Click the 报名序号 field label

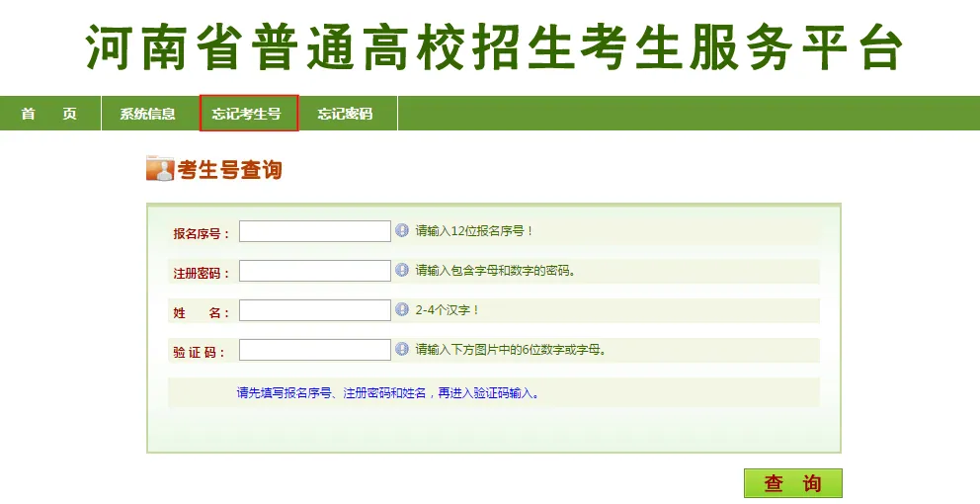[201, 233]
